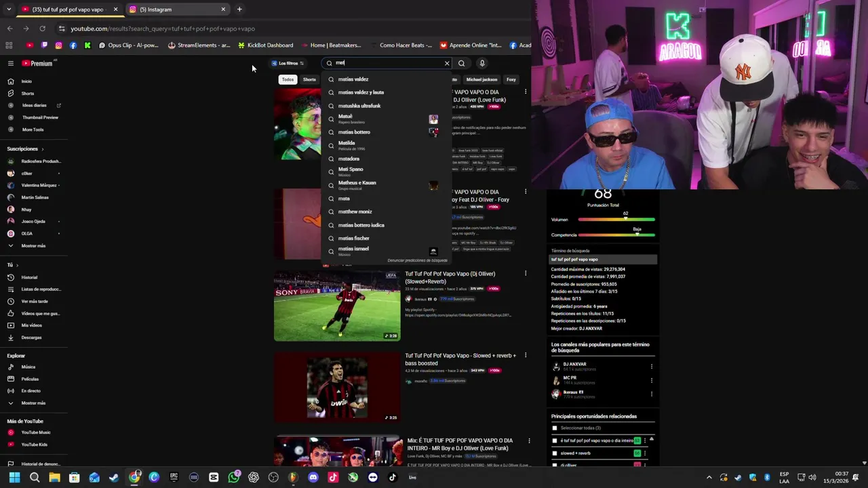Viewport: 868px width, 488px height.
Task: Open Slowed+Reverb soccer video thumbnail
Action: pyautogui.click(x=337, y=306)
